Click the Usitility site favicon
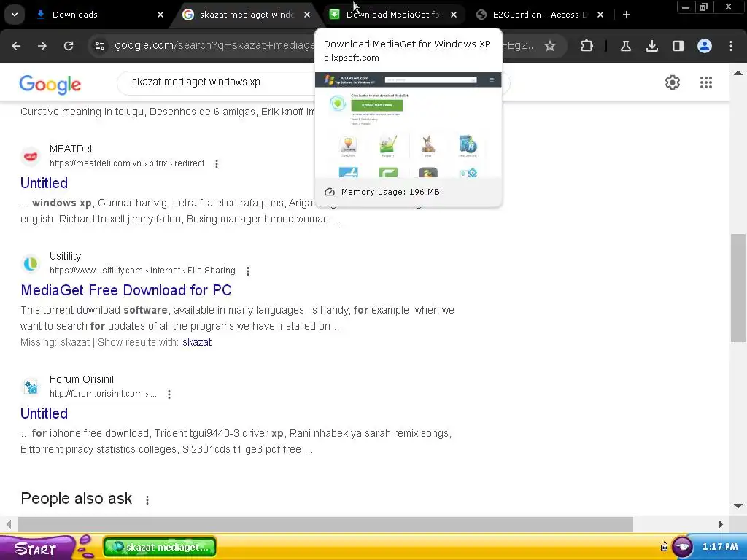The image size is (747, 560). pos(31,263)
